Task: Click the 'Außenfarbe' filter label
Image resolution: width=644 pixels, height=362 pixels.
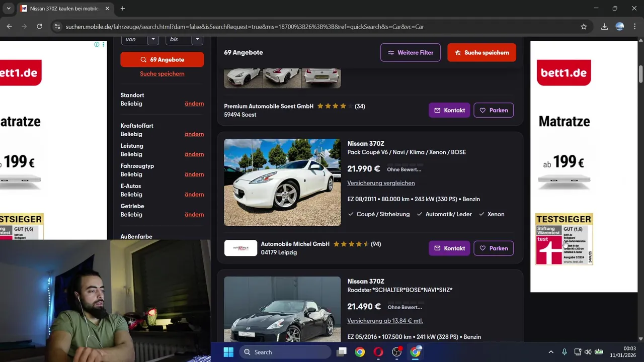Action: [136, 236]
